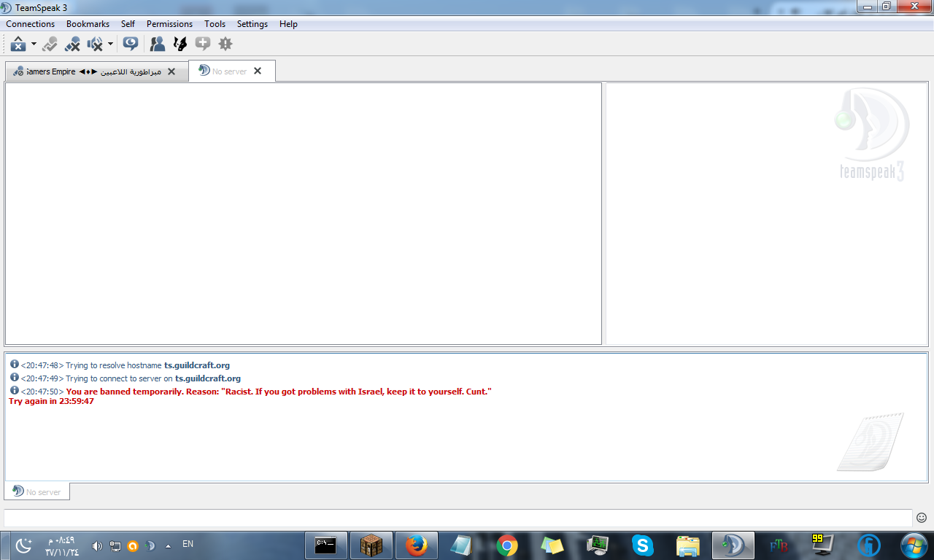The width and height of the screenshot is (934, 560).
Task: Click the volume speaker tray icon
Action: 97,545
